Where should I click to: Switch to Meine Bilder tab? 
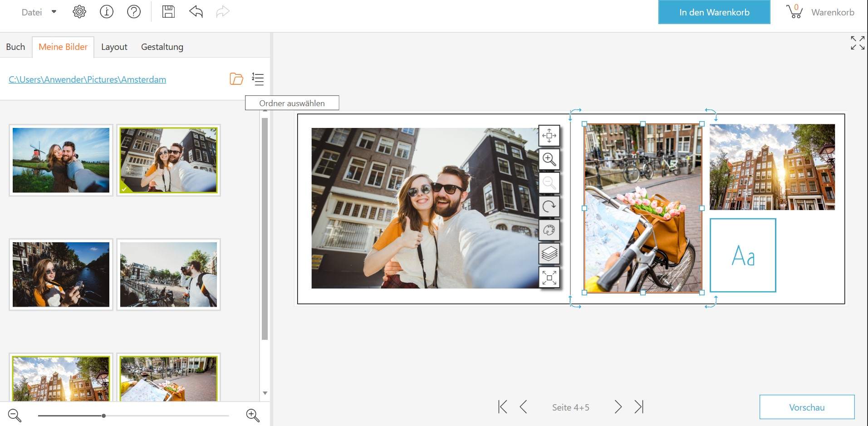63,47
